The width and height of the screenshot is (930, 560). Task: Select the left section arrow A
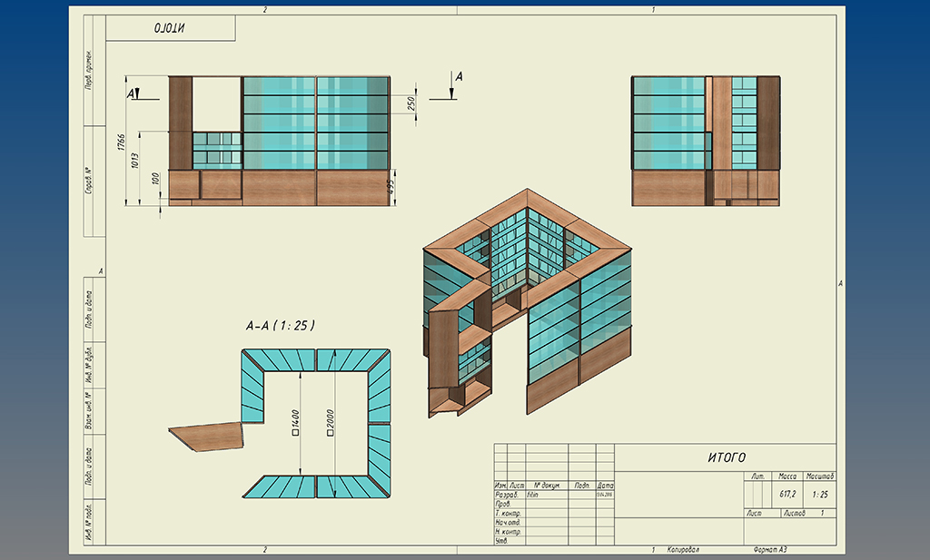(x=133, y=93)
